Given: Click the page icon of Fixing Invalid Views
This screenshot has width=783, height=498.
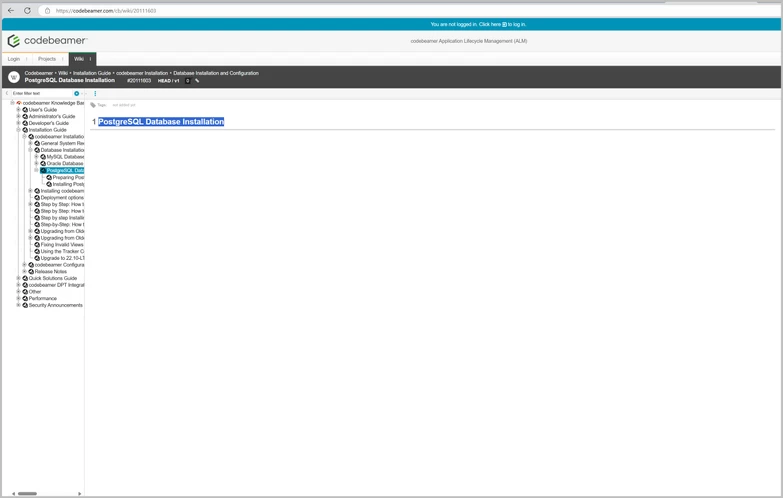Looking at the screenshot, I should 37,245.
